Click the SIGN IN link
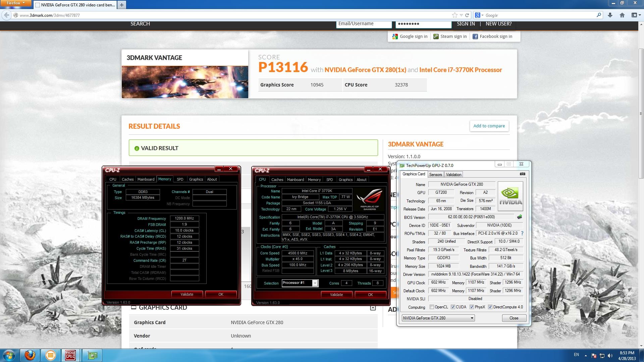The width and height of the screenshot is (644, 362). coord(466,24)
